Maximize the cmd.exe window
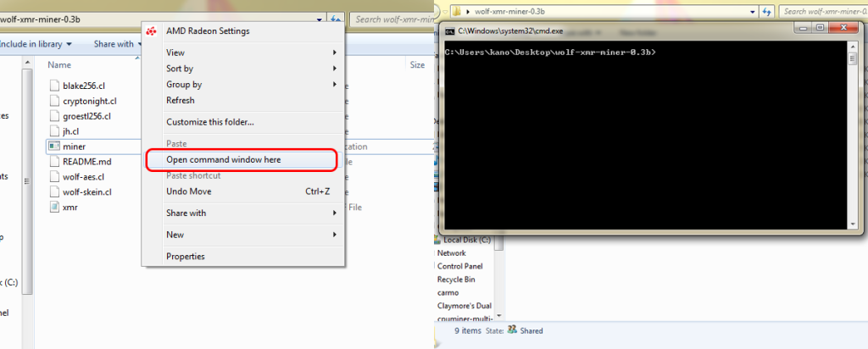The width and height of the screenshot is (868, 349). point(820,28)
